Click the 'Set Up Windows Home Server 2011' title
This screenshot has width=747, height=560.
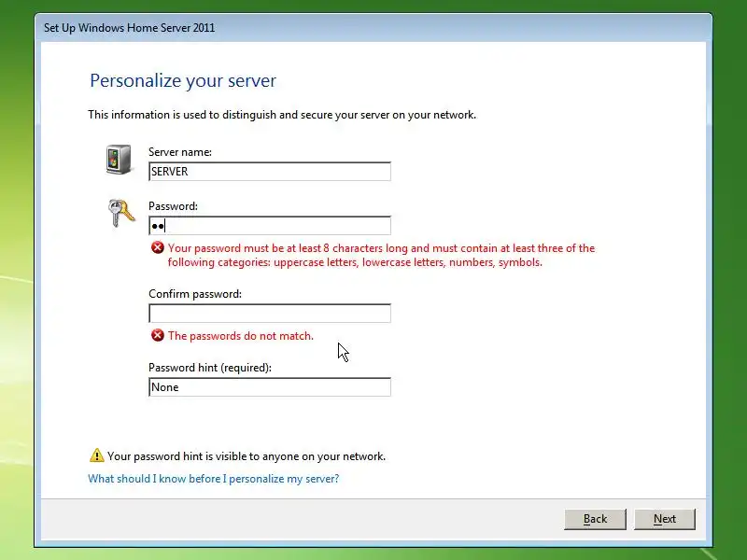[129, 28]
